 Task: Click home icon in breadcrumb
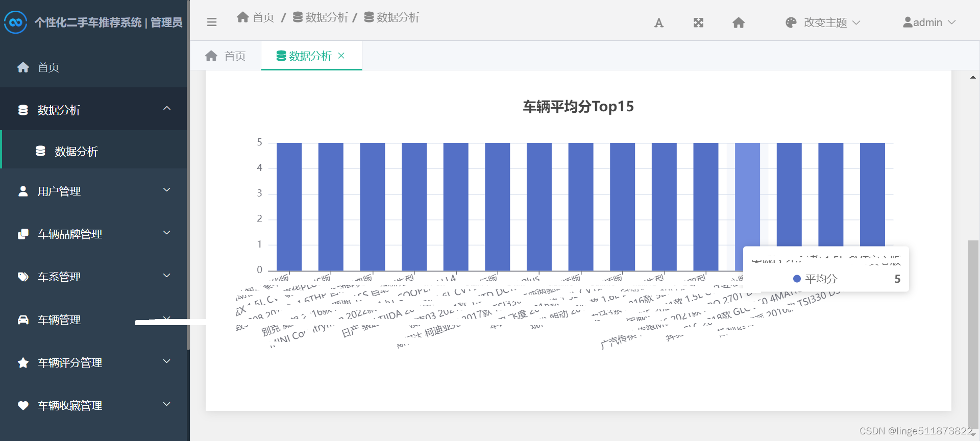point(243,17)
